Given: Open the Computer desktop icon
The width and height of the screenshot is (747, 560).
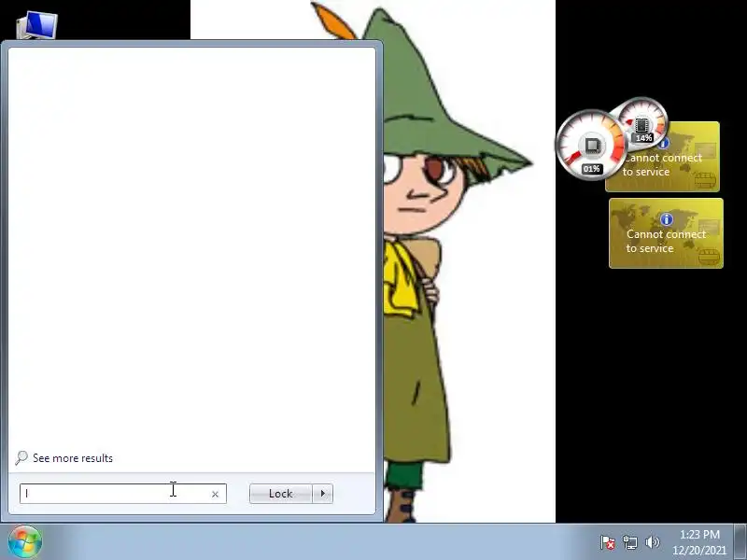Looking at the screenshot, I should tap(36, 25).
